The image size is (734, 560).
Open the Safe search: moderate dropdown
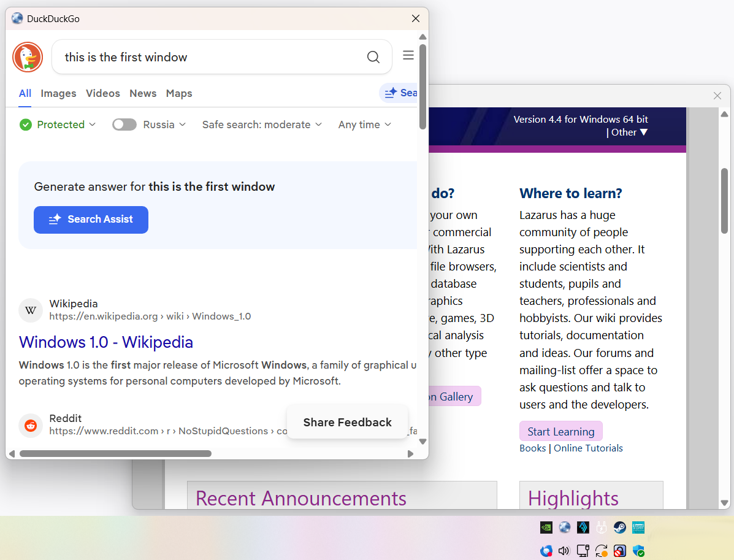(x=262, y=125)
